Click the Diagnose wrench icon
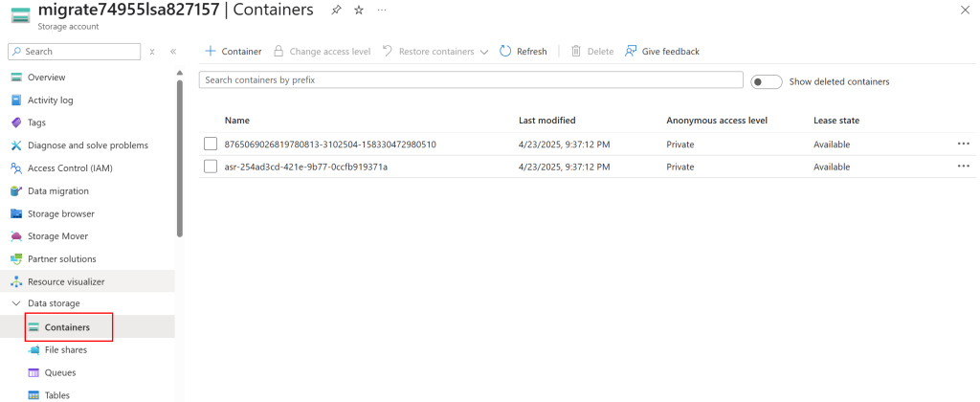 (16, 145)
